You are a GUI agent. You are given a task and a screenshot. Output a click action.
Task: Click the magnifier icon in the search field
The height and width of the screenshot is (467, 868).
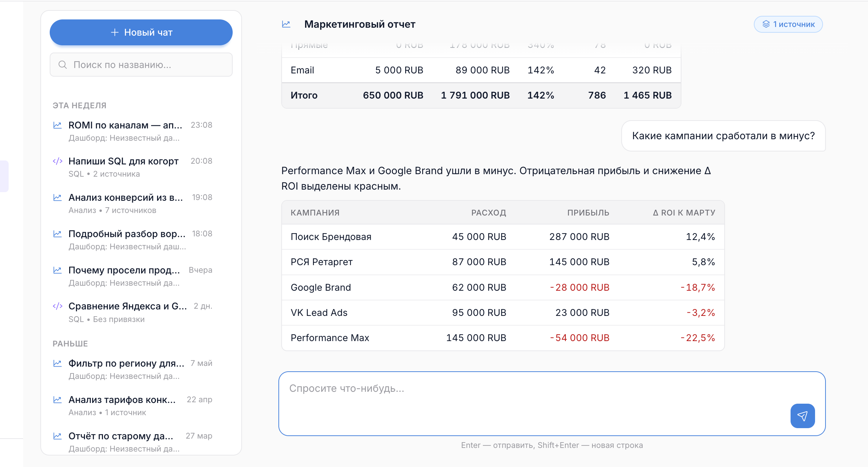click(63, 65)
